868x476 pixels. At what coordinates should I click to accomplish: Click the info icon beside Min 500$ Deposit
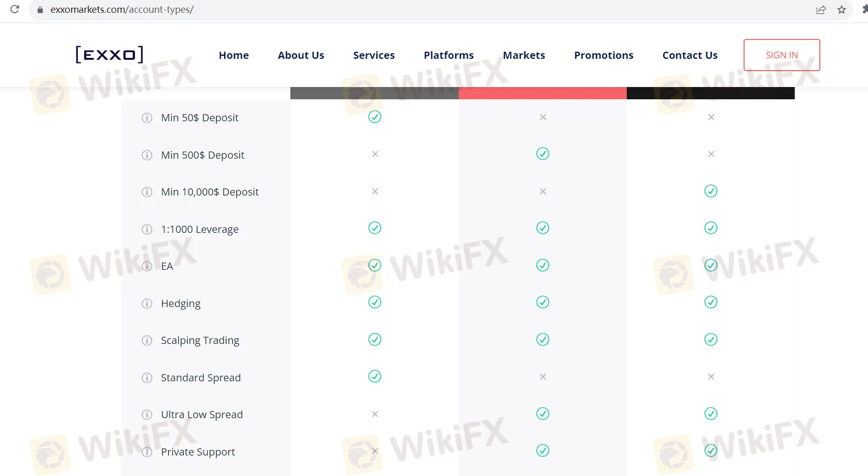147,155
